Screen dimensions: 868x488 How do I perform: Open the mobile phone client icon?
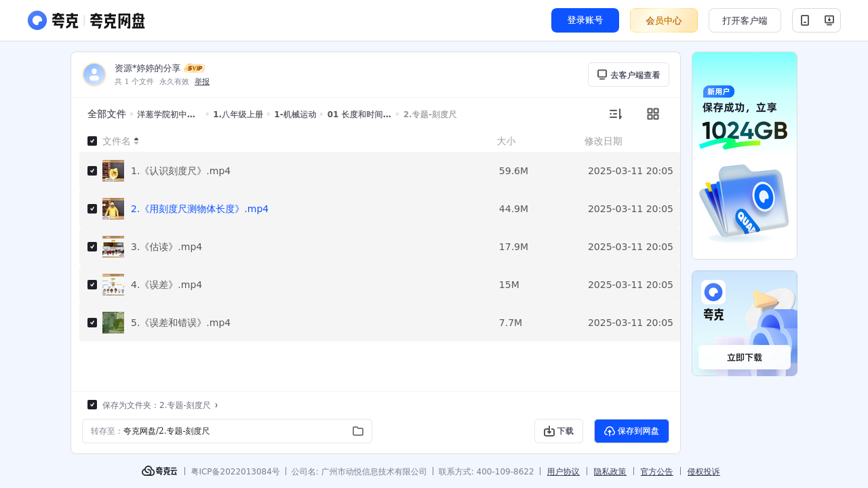point(805,20)
